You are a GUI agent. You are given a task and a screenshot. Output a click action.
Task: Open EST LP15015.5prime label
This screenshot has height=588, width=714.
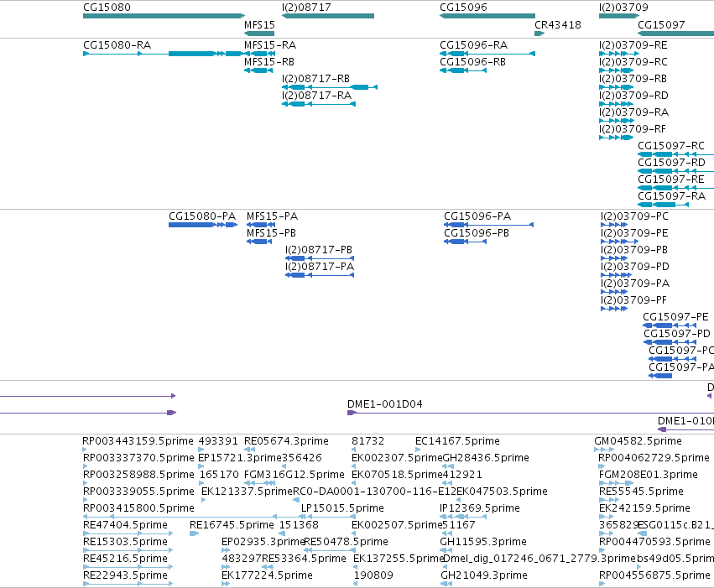[342, 509]
